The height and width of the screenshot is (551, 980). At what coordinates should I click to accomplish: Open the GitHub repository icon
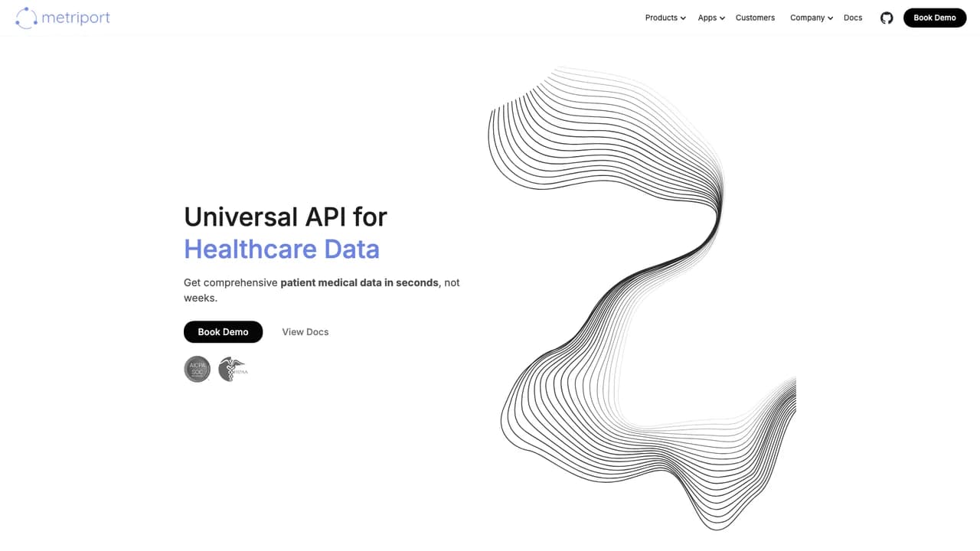[887, 18]
